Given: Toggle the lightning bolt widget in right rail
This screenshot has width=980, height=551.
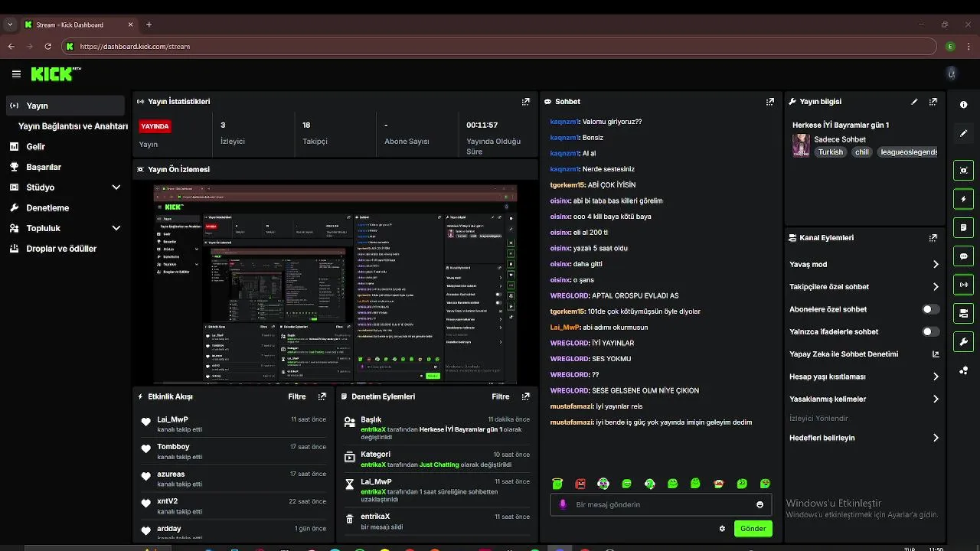Looking at the screenshot, I should [x=963, y=199].
